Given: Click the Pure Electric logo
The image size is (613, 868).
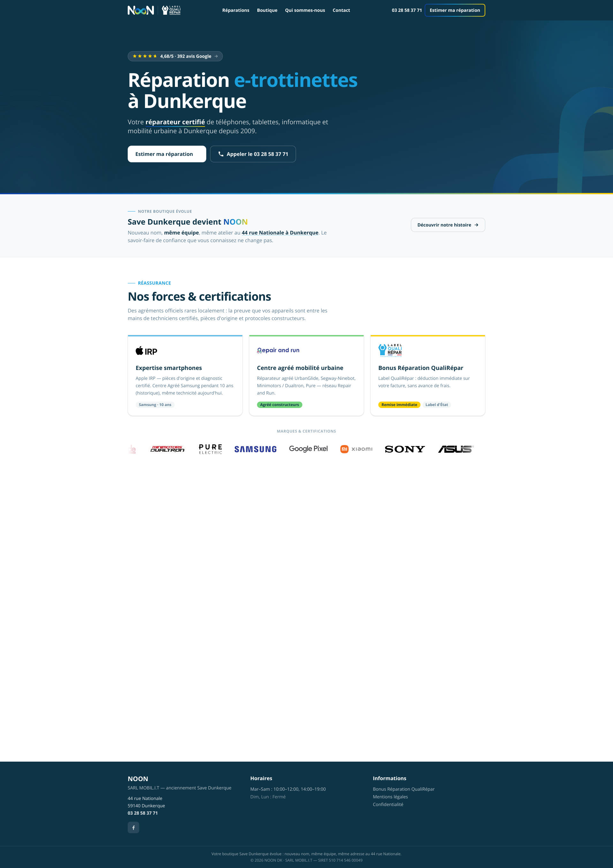Looking at the screenshot, I should coord(210,449).
